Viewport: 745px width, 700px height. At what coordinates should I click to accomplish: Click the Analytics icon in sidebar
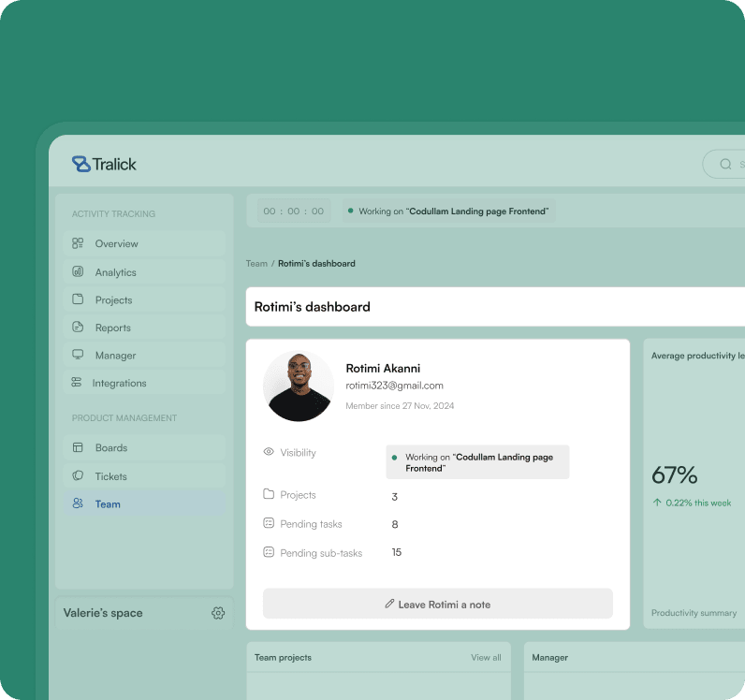click(78, 272)
